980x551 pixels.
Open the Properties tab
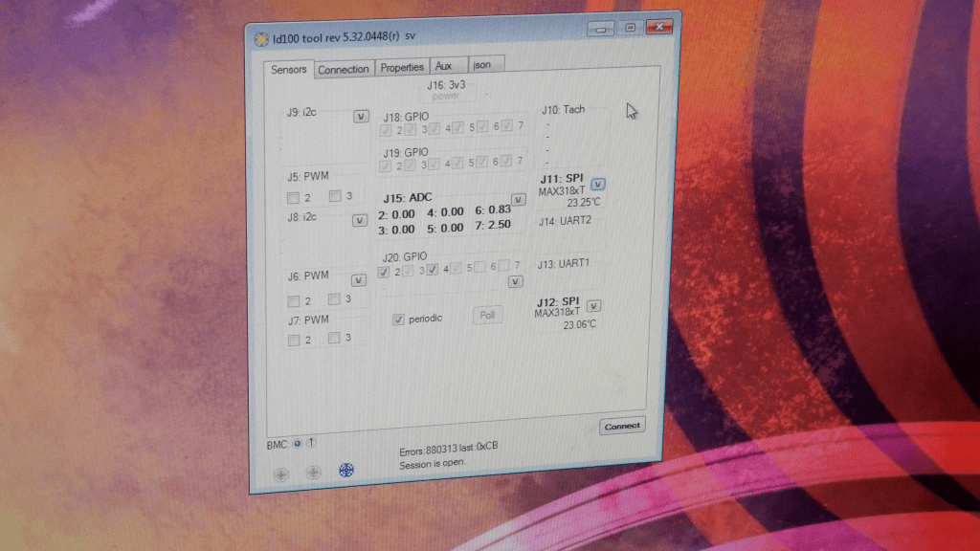point(401,67)
